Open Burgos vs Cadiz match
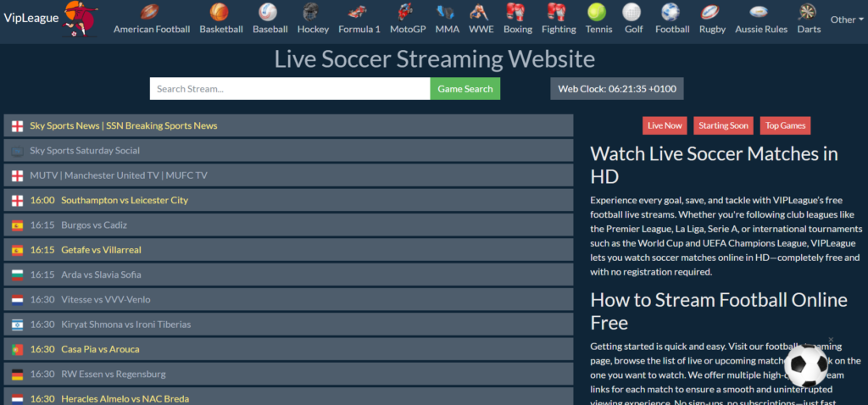Screen dimensions: 868x405 tap(288, 225)
